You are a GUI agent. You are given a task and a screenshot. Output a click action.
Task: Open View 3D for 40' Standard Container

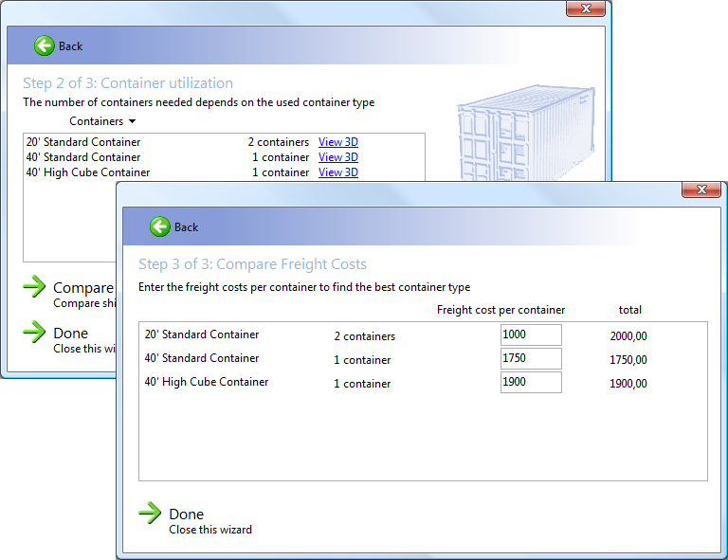pyautogui.click(x=337, y=157)
